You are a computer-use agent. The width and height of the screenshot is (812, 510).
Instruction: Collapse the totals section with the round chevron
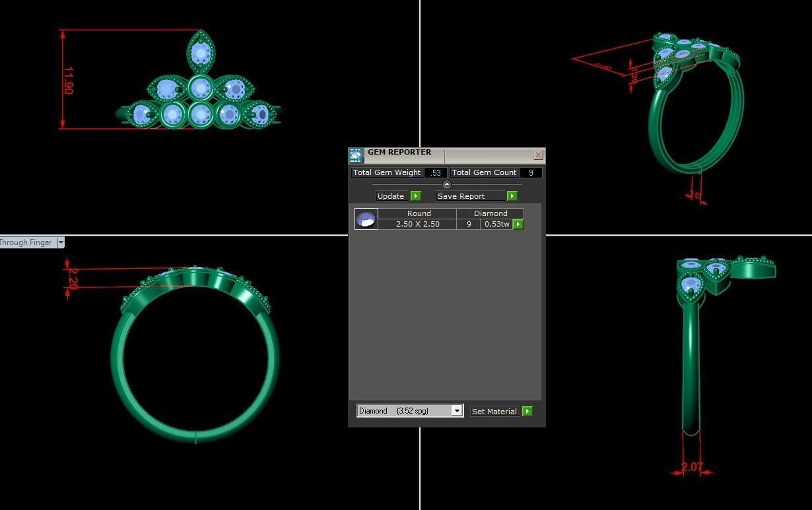447,184
